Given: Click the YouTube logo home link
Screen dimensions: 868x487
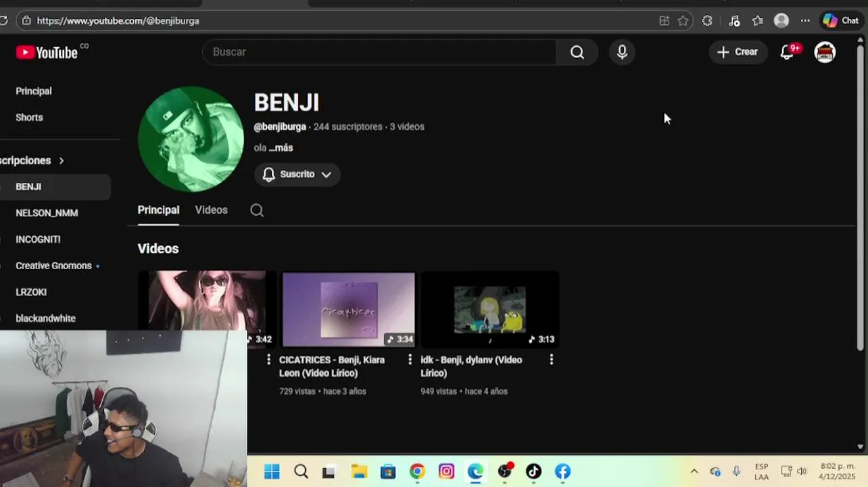Looking at the screenshot, I should pyautogui.click(x=47, y=52).
